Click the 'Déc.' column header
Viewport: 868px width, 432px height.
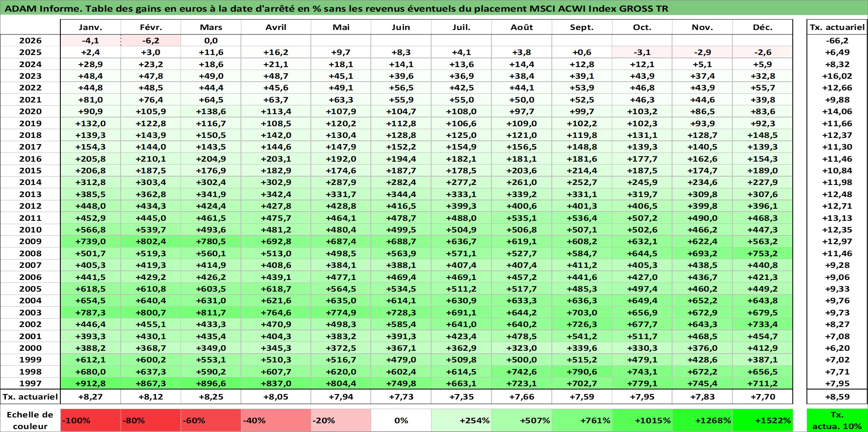tap(763, 27)
